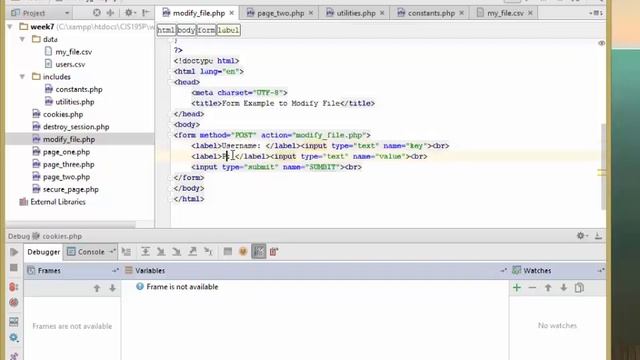Viewport: 640px width, 360px height.
Task: Click the Run to Cursor icon in debugger toolbar
Action: tap(208, 252)
